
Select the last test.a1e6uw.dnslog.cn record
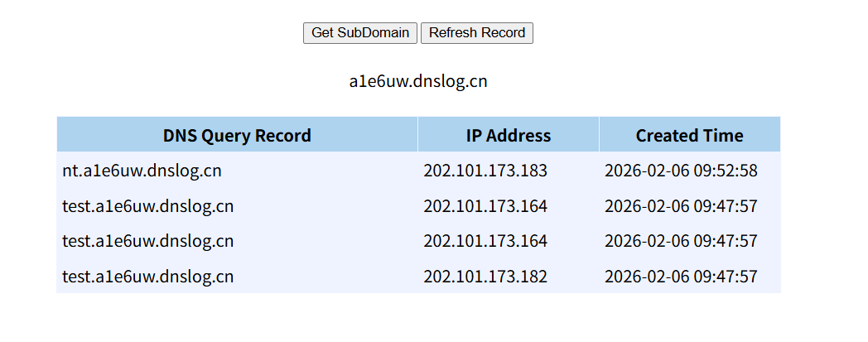click(147, 277)
